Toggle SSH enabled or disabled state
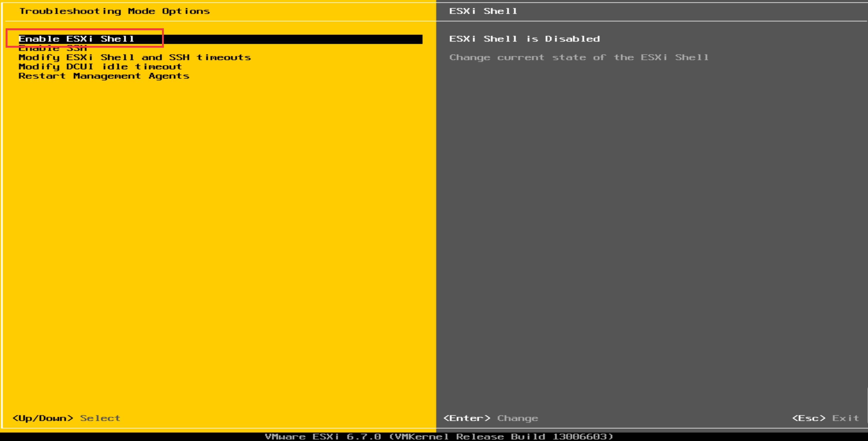 [50, 48]
